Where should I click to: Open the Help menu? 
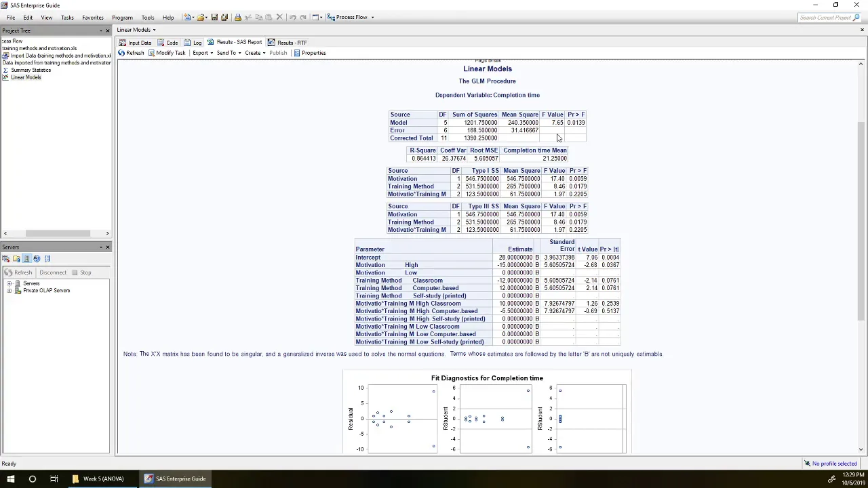(168, 17)
